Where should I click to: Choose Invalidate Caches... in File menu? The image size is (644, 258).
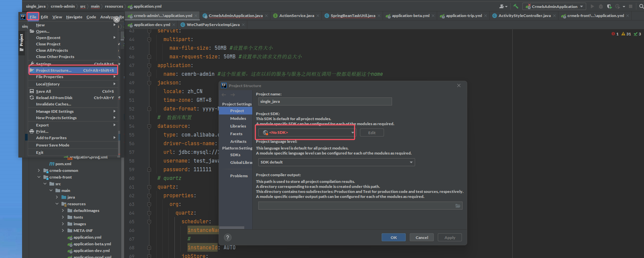(73, 104)
